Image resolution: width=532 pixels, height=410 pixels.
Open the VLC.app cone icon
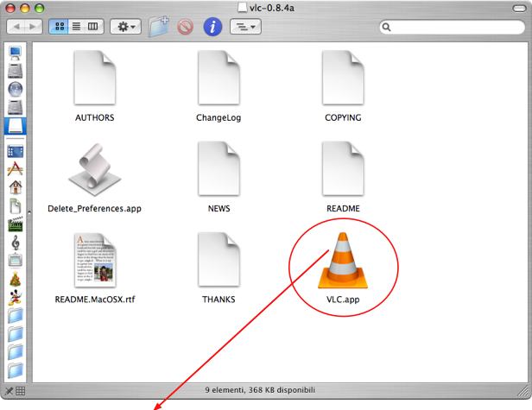click(x=343, y=261)
